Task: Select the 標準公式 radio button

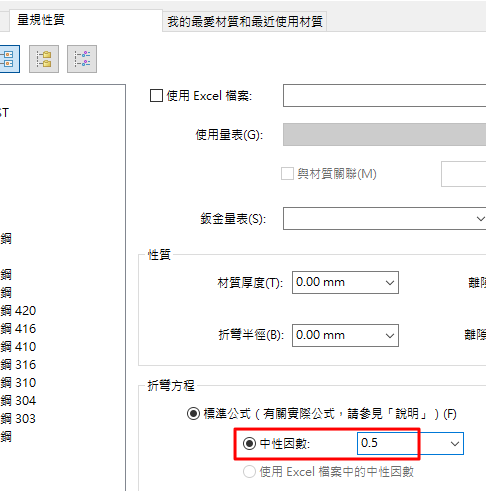Action: point(193,414)
